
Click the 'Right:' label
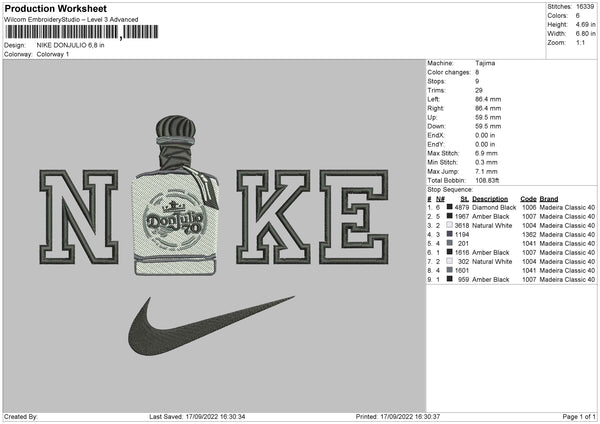coord(435,108)
